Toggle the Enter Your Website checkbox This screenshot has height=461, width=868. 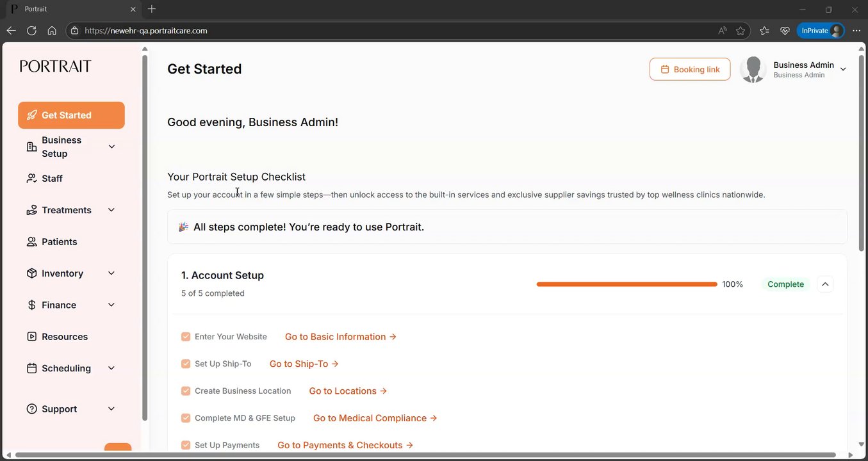186,337
